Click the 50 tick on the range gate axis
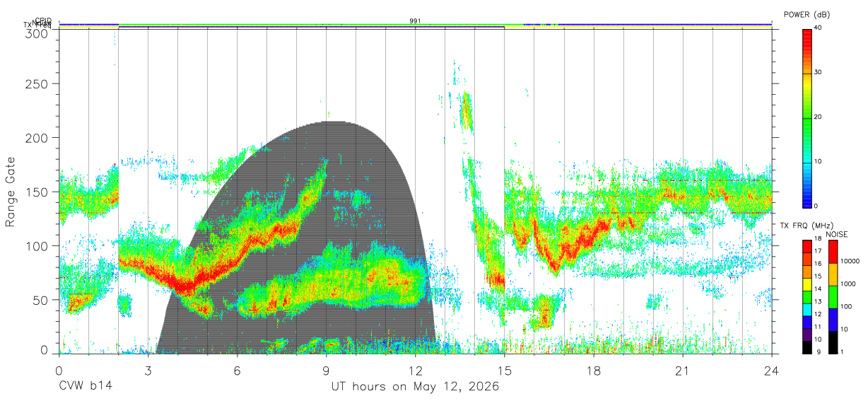The image size is (868, 401). (42, 300)
